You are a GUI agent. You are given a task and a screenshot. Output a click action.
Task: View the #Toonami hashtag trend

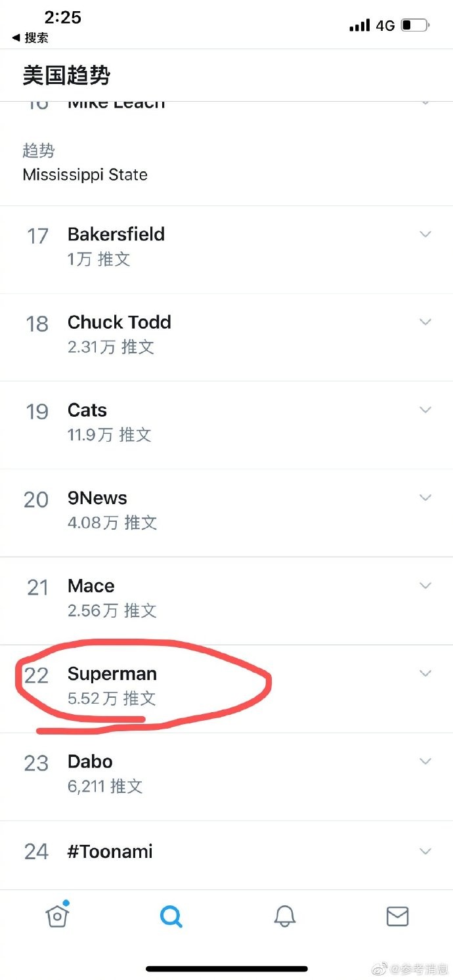110,851
